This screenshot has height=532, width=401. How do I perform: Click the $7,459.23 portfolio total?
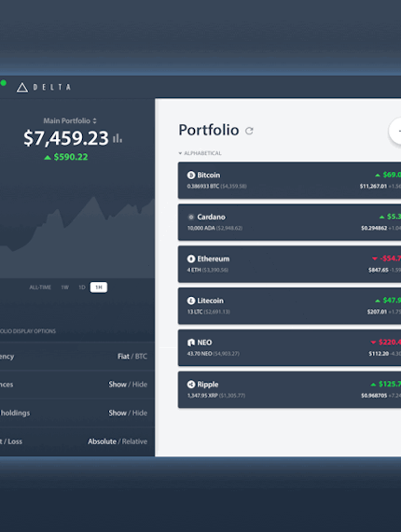click(x=66, y=138)
